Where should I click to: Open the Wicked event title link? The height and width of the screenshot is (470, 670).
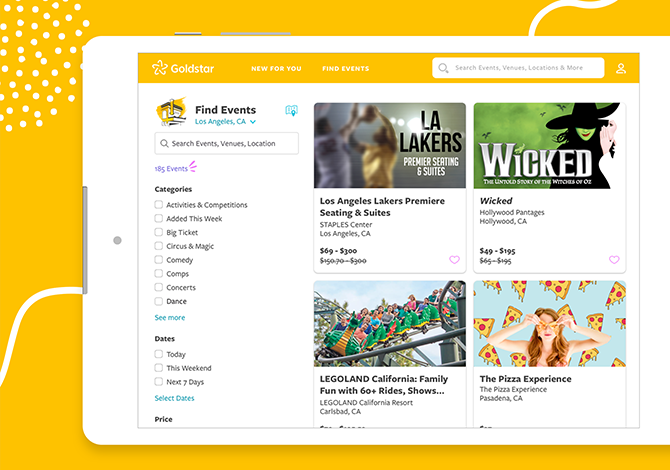point(496,201)
